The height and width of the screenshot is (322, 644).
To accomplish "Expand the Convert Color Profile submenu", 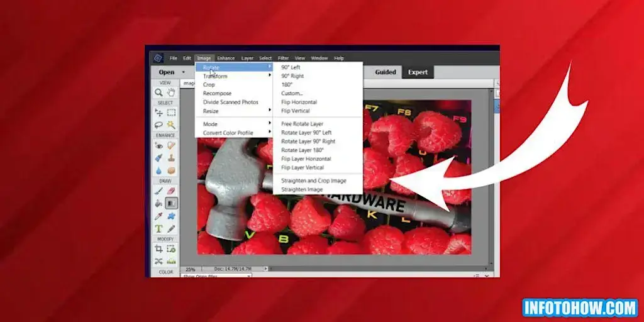I will [x=234, y=133].
